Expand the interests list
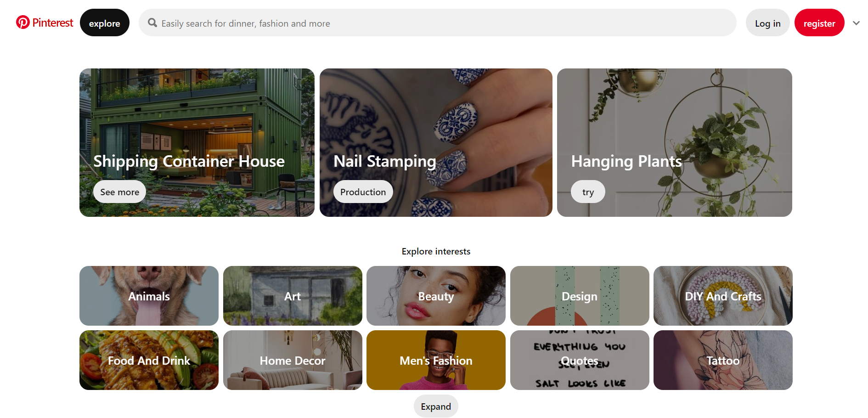Image resolution: width=868 pixels, height=418 pixels. point(436,407)
